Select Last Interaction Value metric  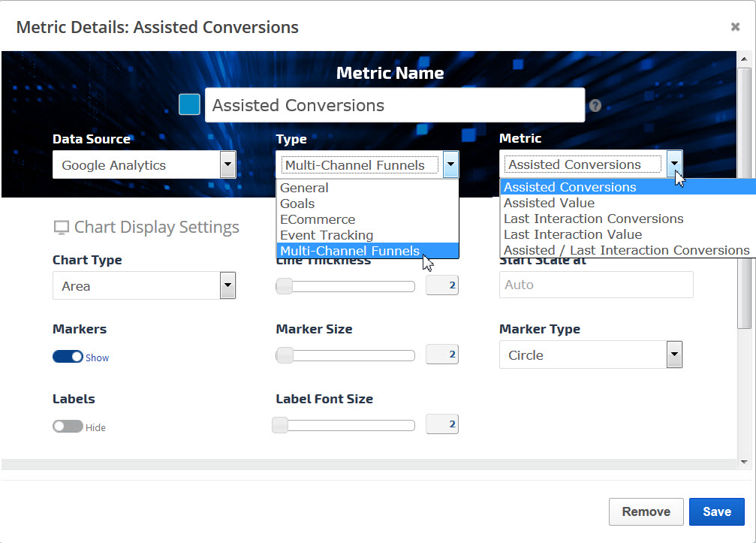coord(572,234)
